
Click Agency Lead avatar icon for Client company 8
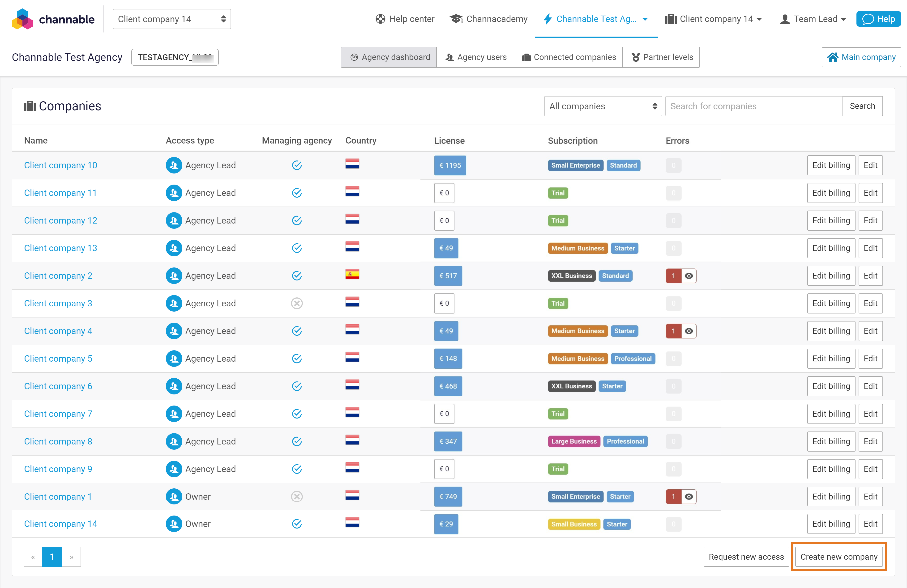[174, 441]
